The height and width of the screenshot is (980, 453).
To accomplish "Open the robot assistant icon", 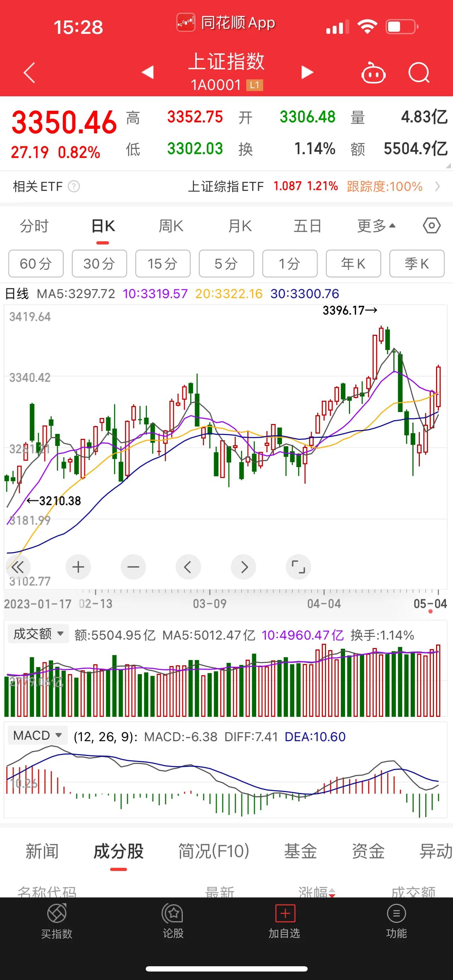I will point(373,72).
